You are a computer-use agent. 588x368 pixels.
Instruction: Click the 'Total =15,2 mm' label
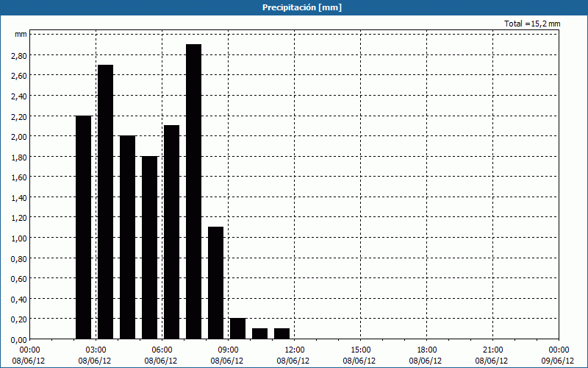click(532, 24)
